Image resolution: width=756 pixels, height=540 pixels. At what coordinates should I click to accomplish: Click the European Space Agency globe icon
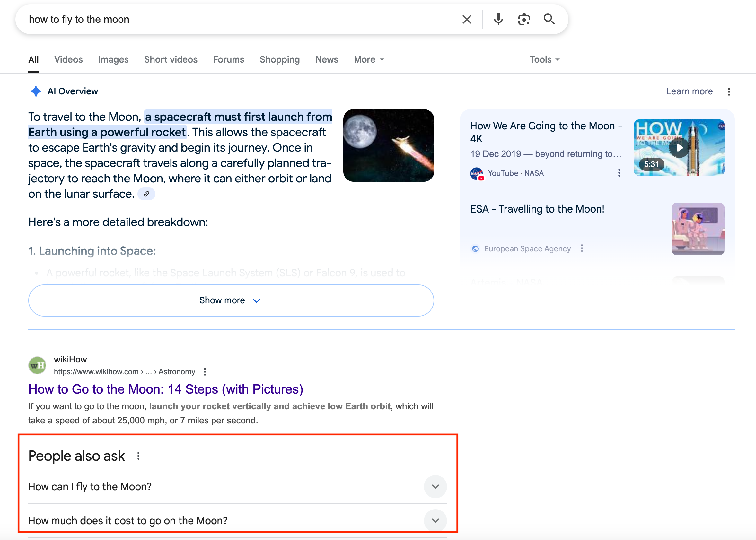475,249
